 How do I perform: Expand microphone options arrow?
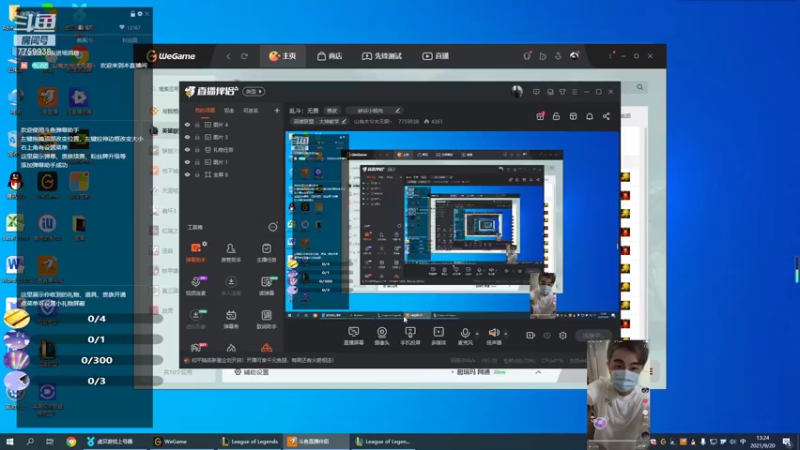click(477, 334)
